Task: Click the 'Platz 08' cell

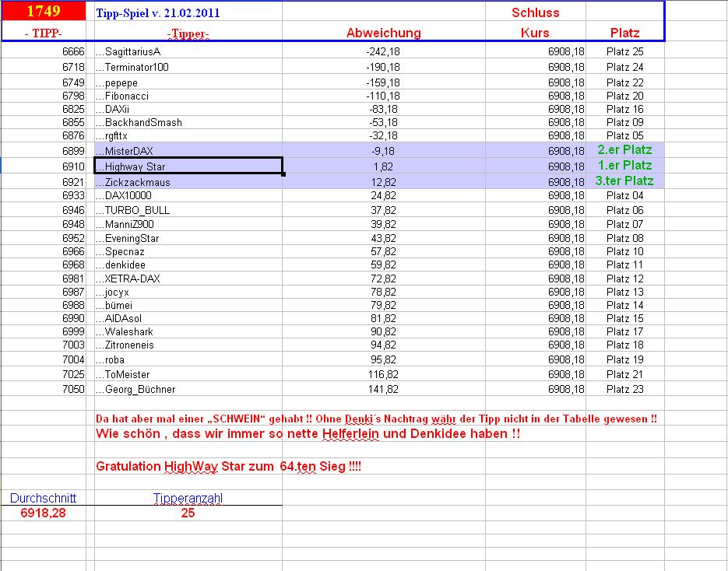Action: (625, 238)
